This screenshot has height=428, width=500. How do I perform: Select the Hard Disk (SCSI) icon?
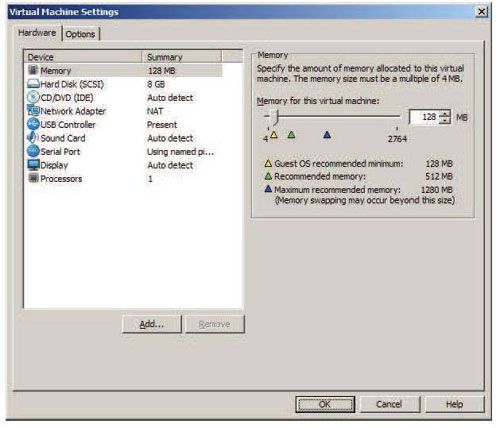(x=33, y=84)
